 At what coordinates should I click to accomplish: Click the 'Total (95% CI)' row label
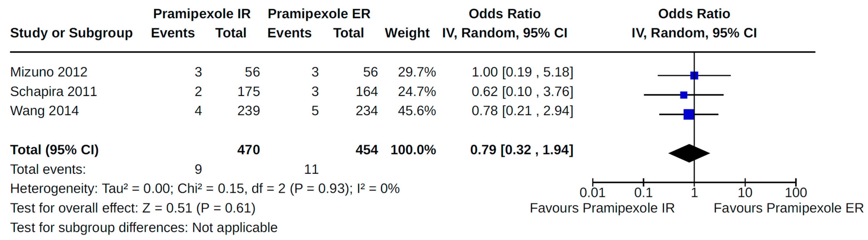[x=54, y=150]
